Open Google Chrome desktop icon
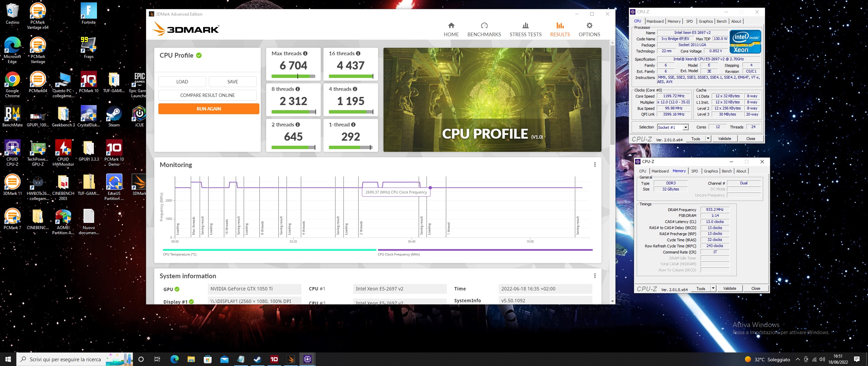The width and height of the screenshot is (868, 366). click(x=13, y=85)
